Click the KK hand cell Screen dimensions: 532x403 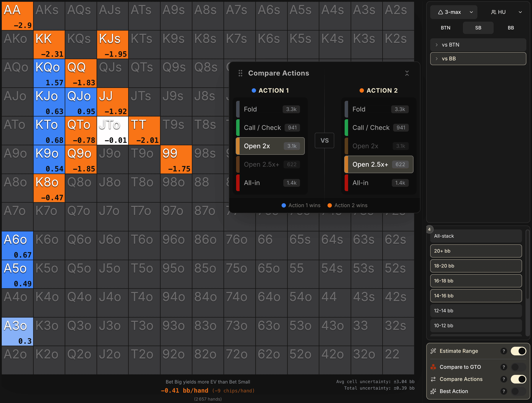(49, 44)
